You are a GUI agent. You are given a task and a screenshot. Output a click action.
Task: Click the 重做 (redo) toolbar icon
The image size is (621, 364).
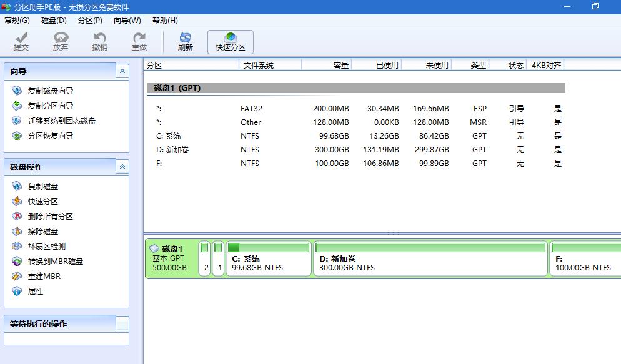139,41
